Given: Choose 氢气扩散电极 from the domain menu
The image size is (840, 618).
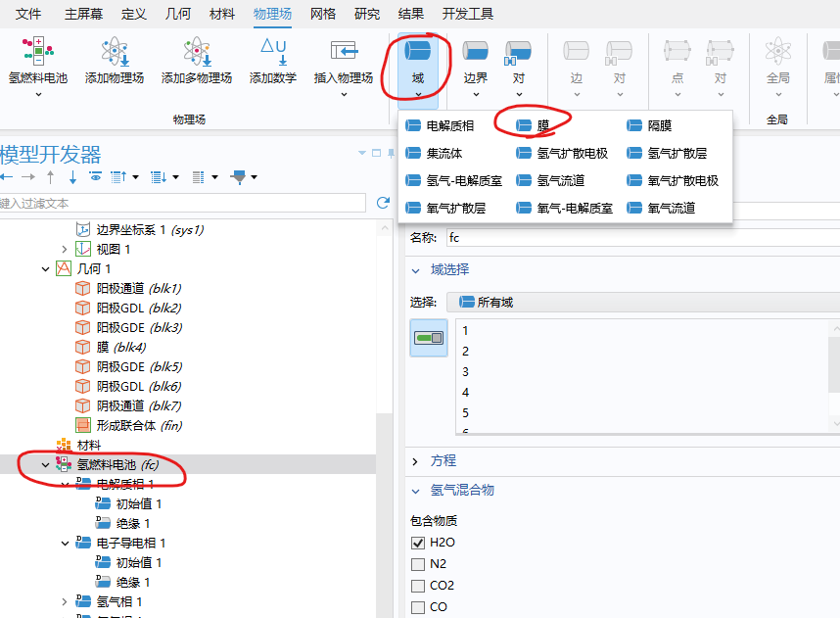Looking at the screenshot, I should [562, 154].
